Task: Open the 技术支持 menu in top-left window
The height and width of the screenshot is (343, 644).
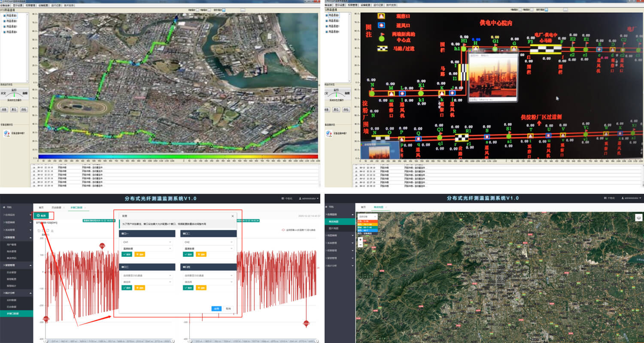Action: 69,5
